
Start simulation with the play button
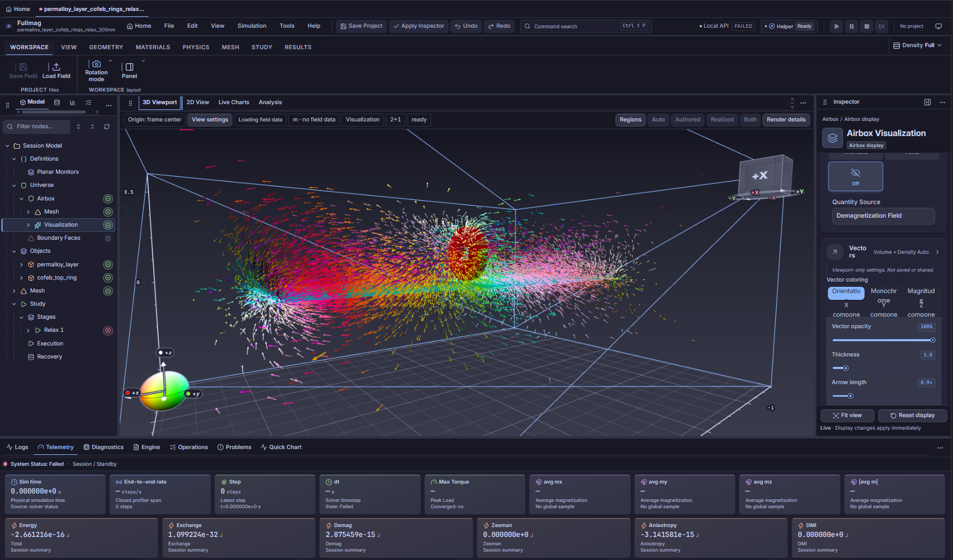point(836,26)
